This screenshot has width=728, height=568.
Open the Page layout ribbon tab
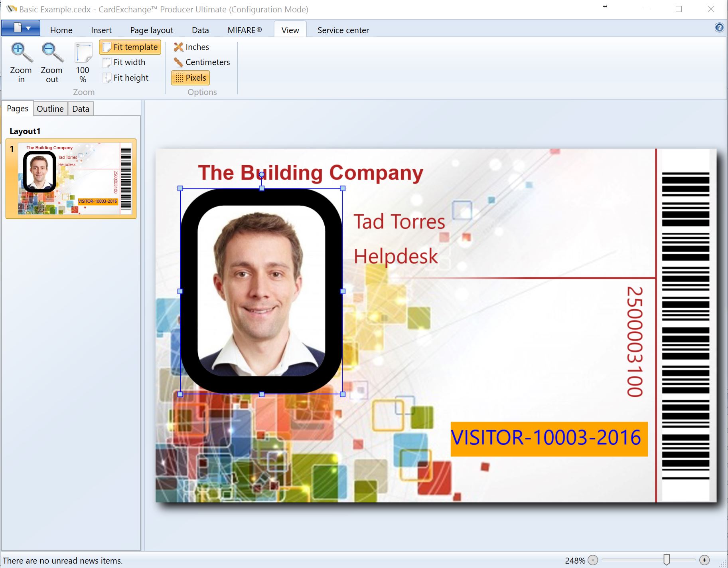[x=152, y=30]
